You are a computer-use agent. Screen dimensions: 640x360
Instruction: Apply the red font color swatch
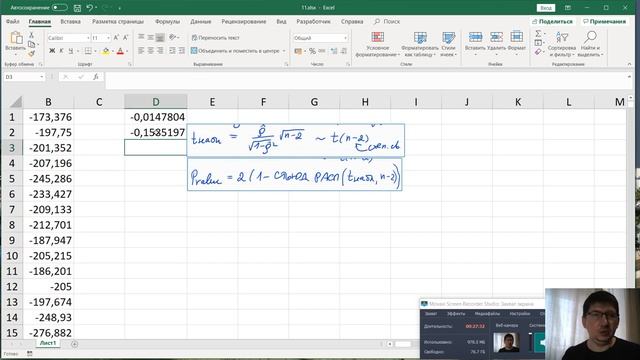(120, 51)
